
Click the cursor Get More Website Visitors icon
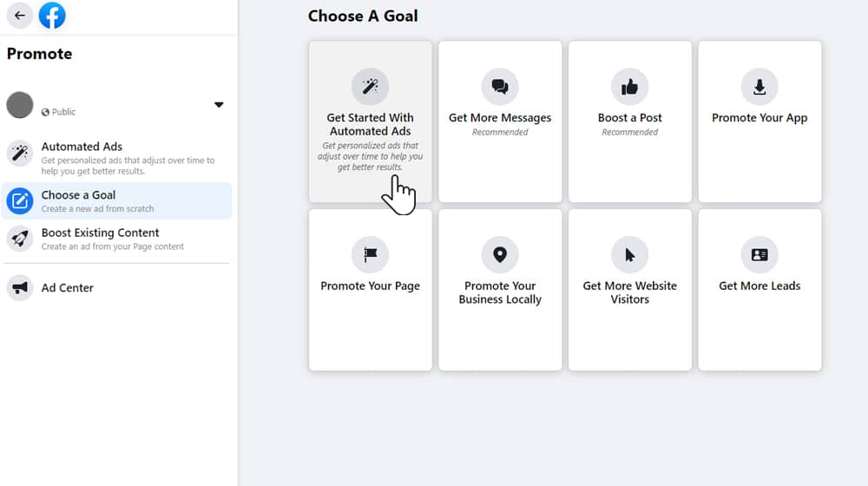[629, 254]
